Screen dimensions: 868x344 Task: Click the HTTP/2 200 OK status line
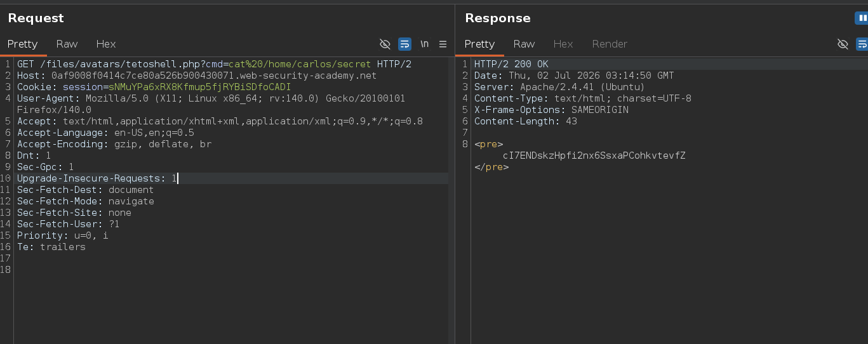511,64
